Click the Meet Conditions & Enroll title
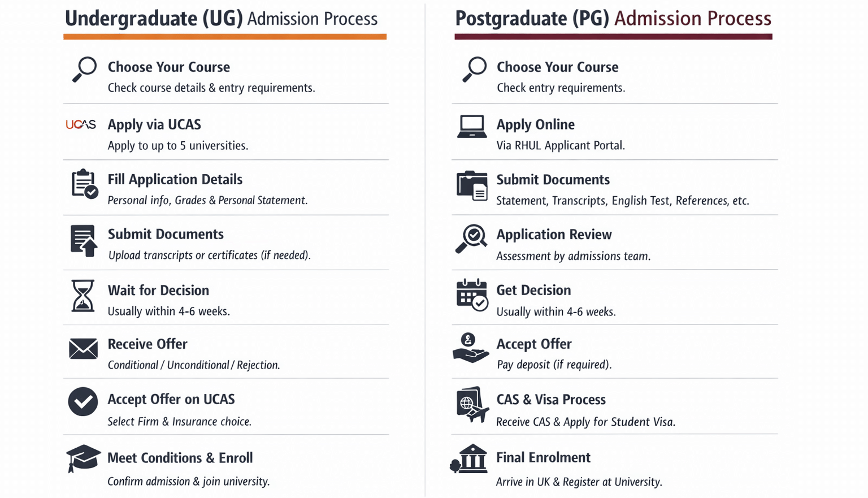 click(180, 458)
